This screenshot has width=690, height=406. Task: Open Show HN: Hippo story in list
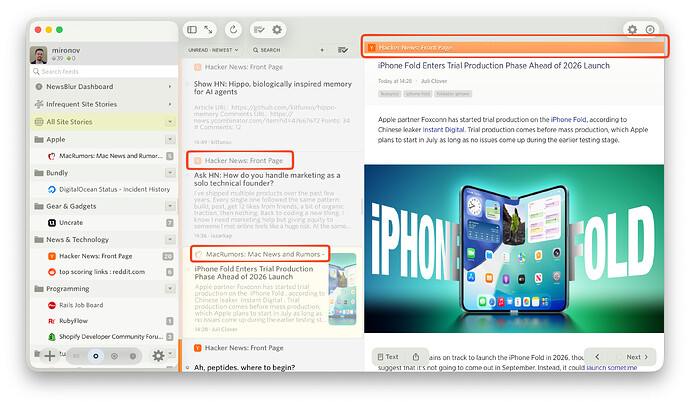272,88
